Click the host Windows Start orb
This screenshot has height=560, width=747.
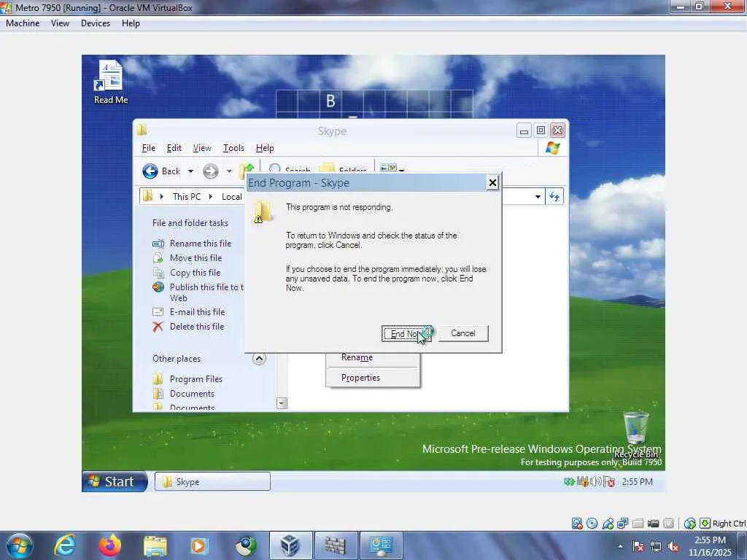coord(20,545)
